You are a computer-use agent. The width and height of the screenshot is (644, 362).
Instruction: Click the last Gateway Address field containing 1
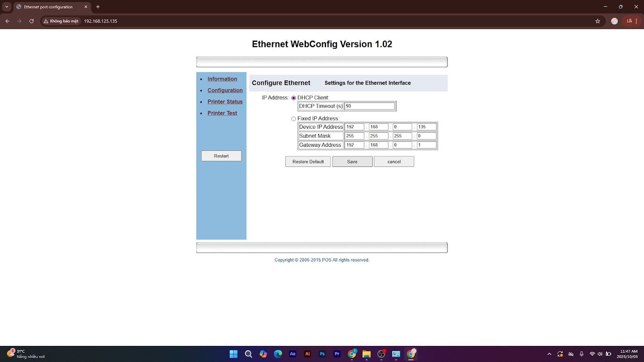(x=427, y=145)
